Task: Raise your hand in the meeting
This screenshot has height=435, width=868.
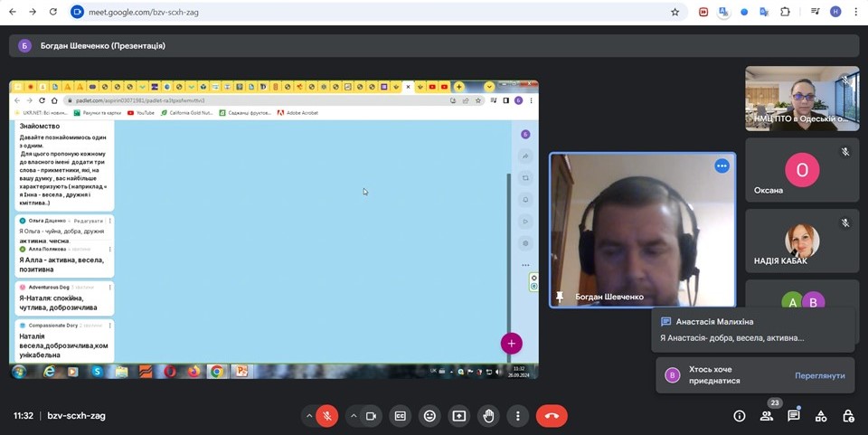Action: [489, 416]
